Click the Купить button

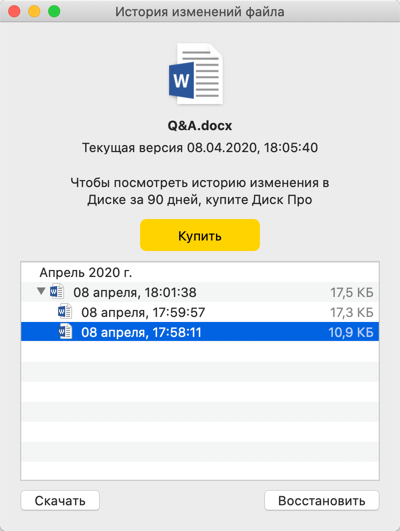200,235
